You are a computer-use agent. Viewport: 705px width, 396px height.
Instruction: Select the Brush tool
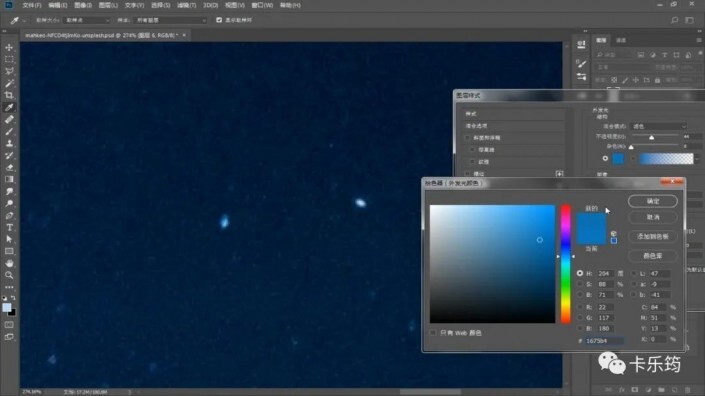click(x=9, y=131)
